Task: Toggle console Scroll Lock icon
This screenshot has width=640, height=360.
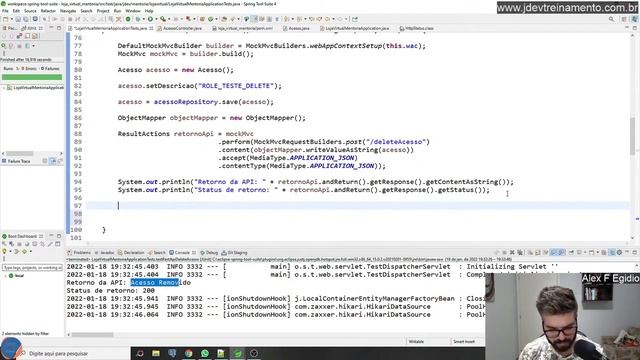Action: 538,253
